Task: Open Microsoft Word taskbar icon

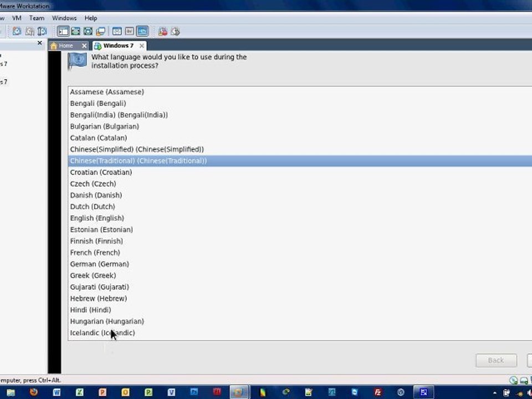Action: pos(57,392)
